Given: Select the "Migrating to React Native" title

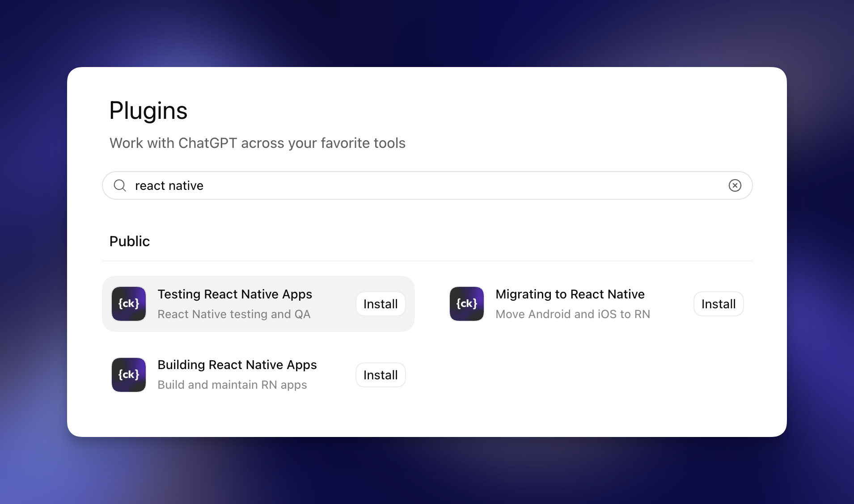Looking at the screenshot, I should coord(570,294).
